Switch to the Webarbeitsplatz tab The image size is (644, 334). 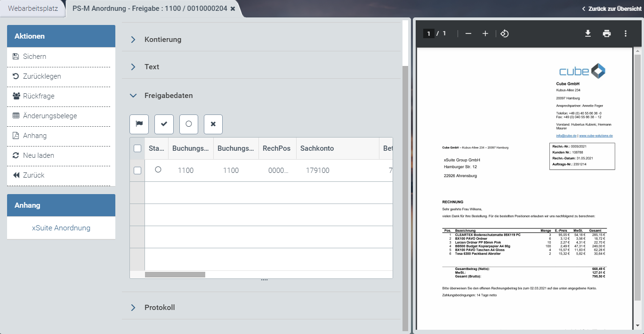pyautogui.click(x=33, y=8)
